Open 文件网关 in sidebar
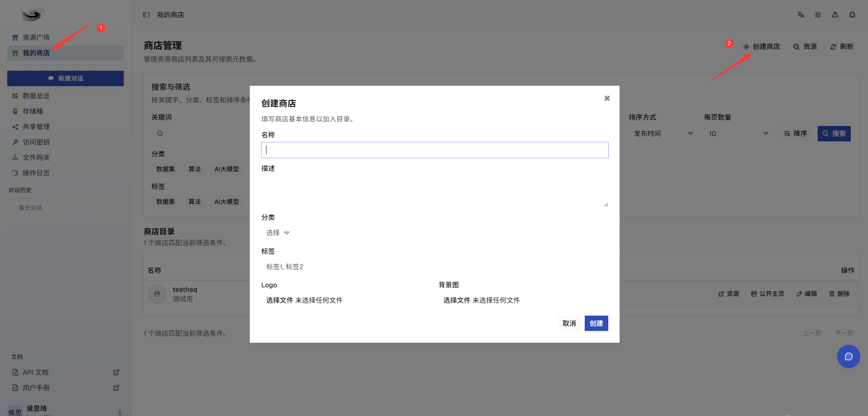 (65, 158)
